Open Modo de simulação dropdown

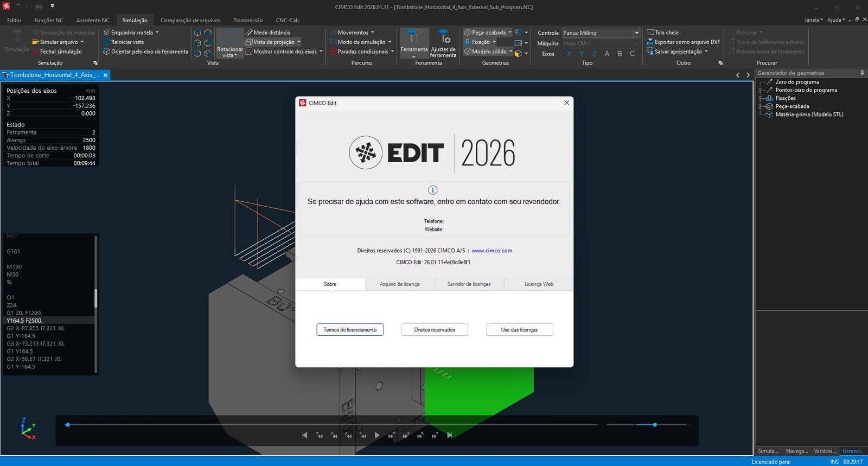tap(390, 42)
